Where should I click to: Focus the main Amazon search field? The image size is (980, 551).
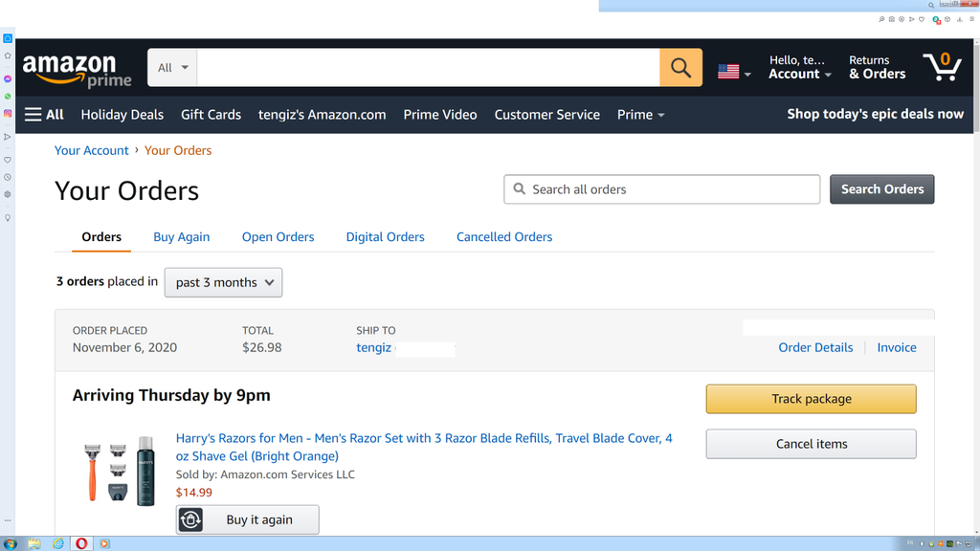point(428,68)
